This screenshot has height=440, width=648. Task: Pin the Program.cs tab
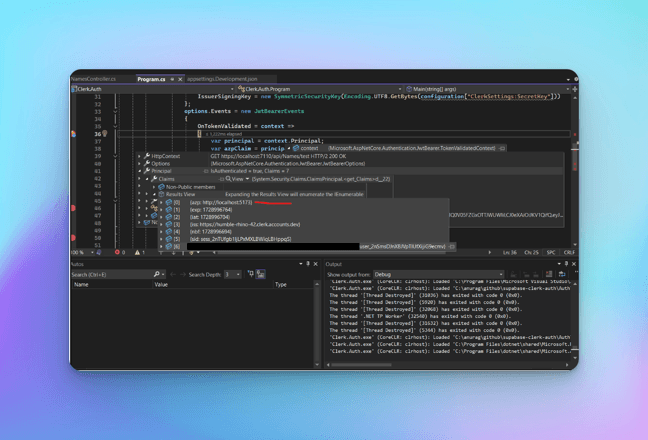[x=172, y=79]
